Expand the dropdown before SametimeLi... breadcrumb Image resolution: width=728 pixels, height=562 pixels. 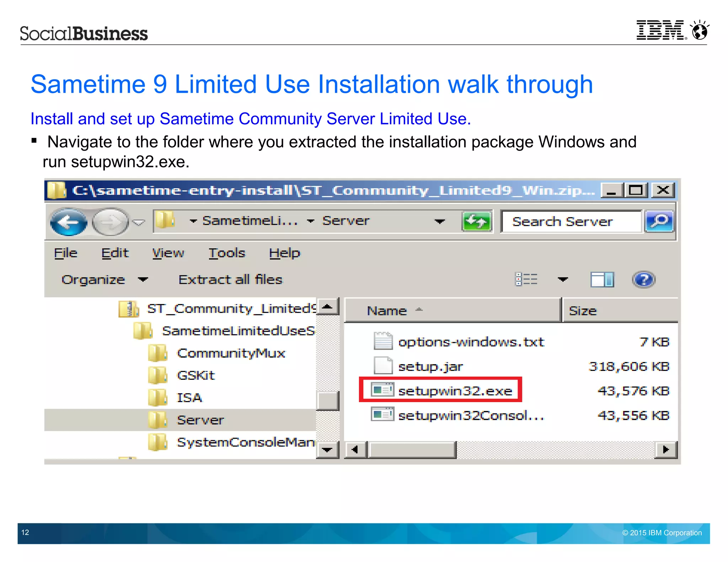tap(193, 221)
